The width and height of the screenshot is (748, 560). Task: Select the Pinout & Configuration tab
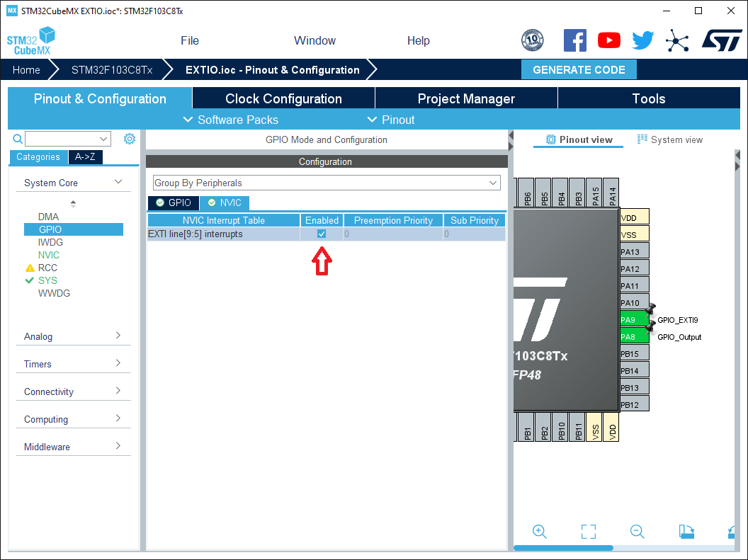tap(100, 98)
